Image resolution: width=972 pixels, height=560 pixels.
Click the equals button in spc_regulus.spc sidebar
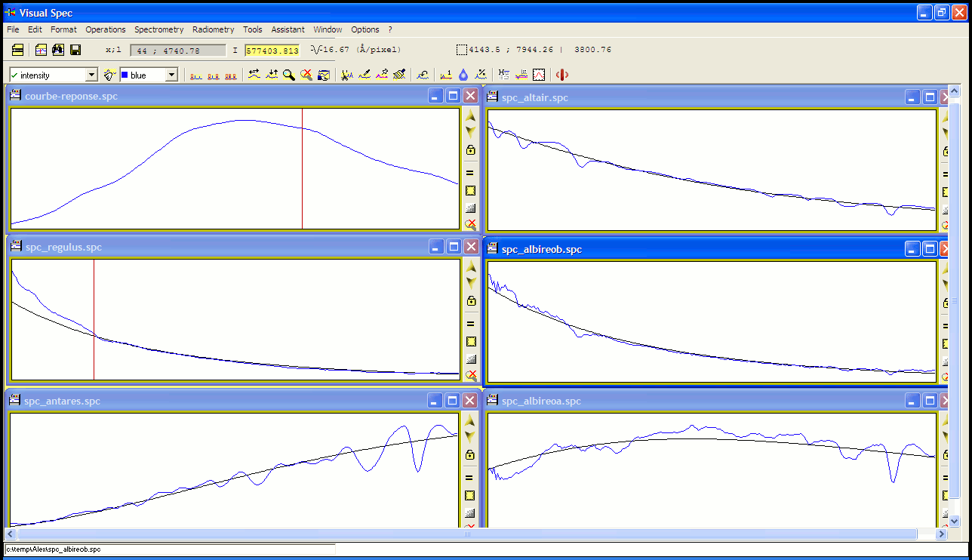point(471,324)
